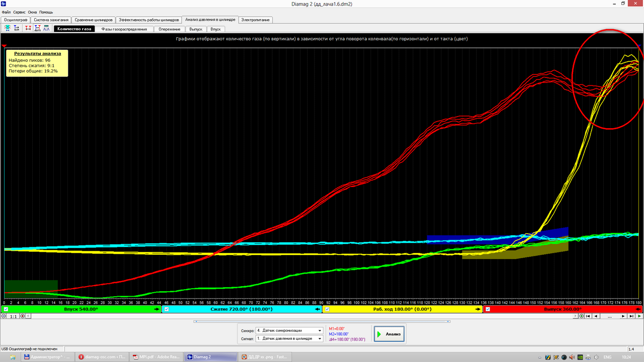This screenshot has height=362, width=644.
Task: Show hidden tray icons arrow
Action: coord(540,357)
